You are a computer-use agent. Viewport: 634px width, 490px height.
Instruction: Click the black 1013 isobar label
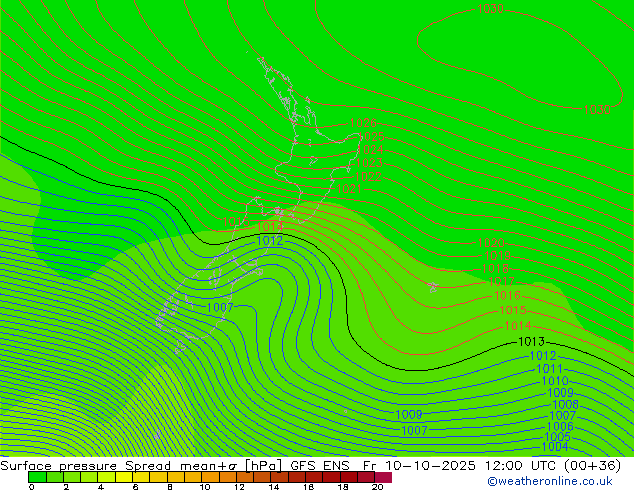point(531,342)
